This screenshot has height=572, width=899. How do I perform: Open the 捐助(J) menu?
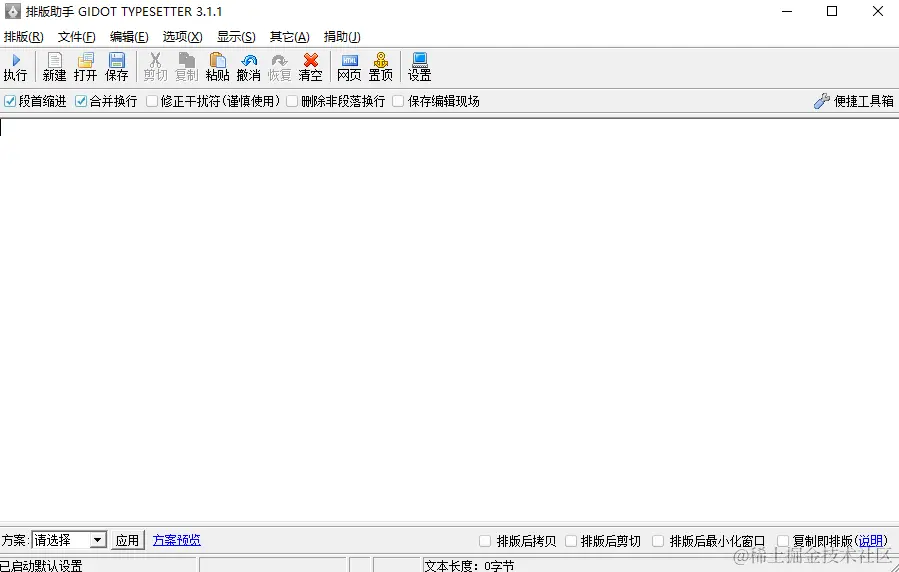(x=342, y=37)
